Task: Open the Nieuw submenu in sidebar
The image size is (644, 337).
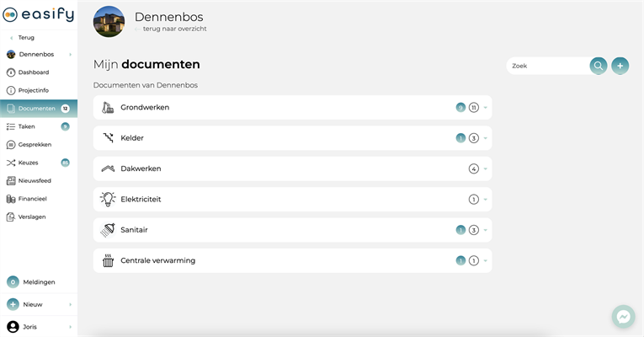Action: pyautogui.click(x=38, y=304)
